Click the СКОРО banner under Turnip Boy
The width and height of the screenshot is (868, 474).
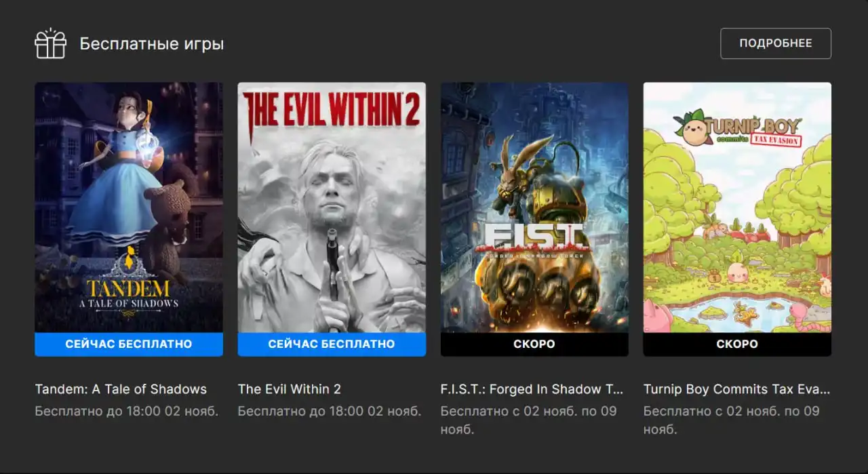coord(737,344)
